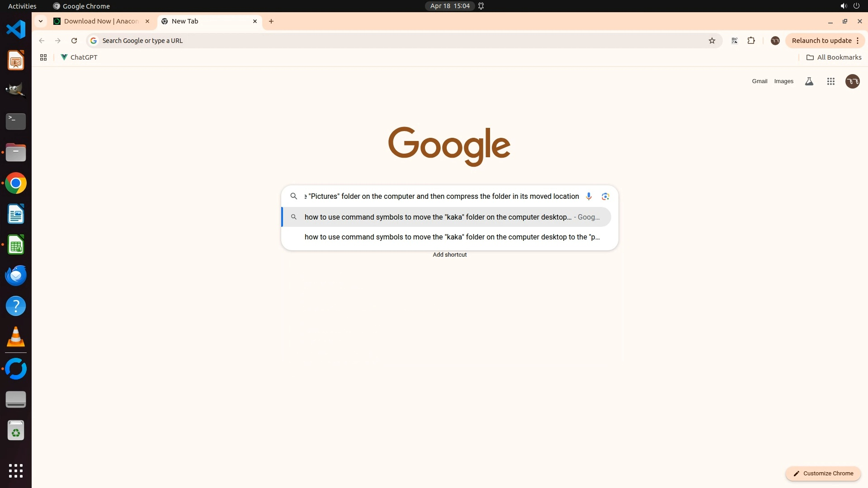This screenshot has width=868, height=488.
Task: Open a new tab with plus button
Action: coord(271,21)
